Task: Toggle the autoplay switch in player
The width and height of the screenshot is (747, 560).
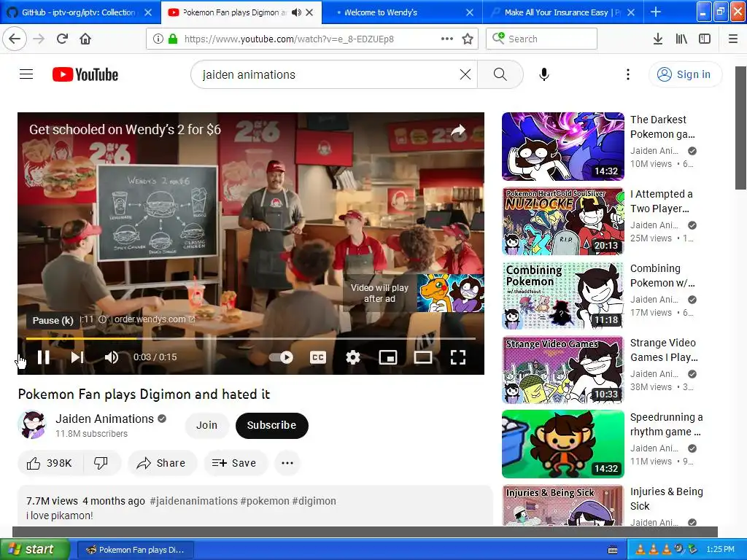Action: point(282,357)
